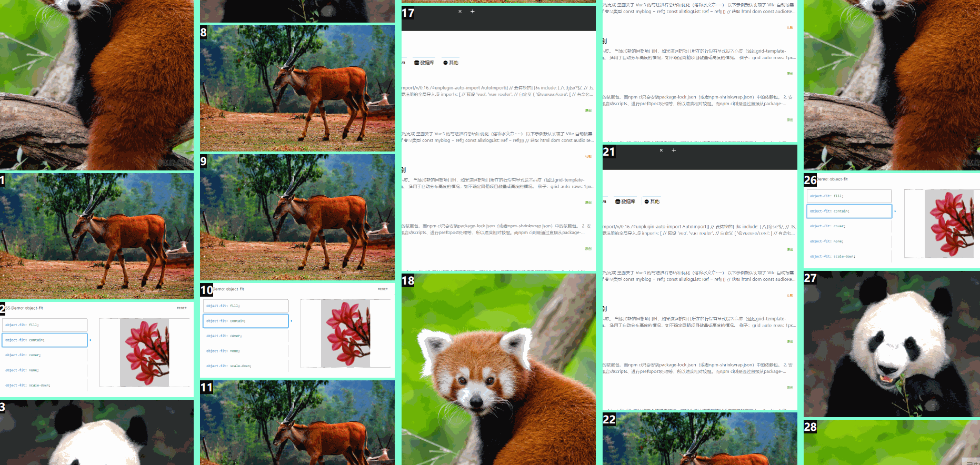Image resolution: width=980 pixels, height=465 pixels.
Task: Choose object-fit: cover in card 26
Action: pyautogui.click(x=849, y=226)
